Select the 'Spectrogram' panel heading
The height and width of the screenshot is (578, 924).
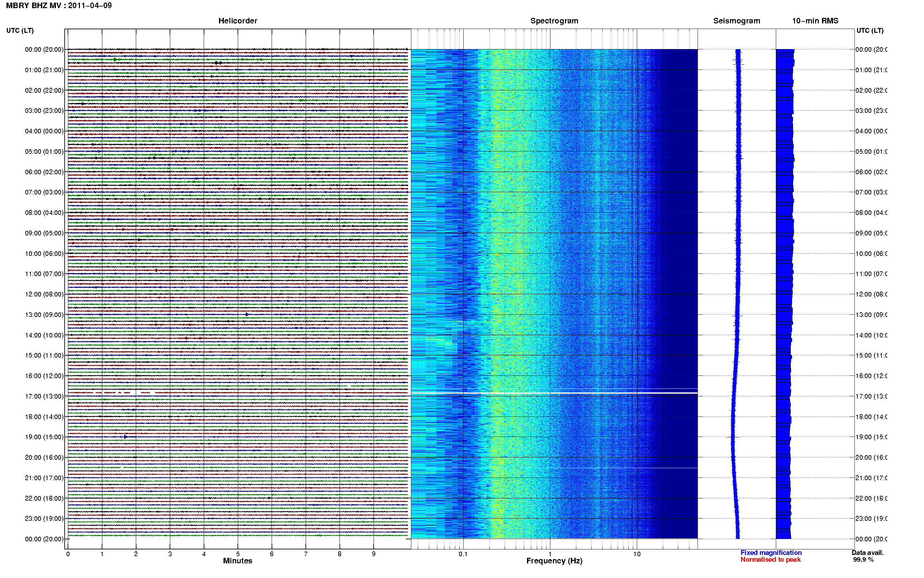554,21
